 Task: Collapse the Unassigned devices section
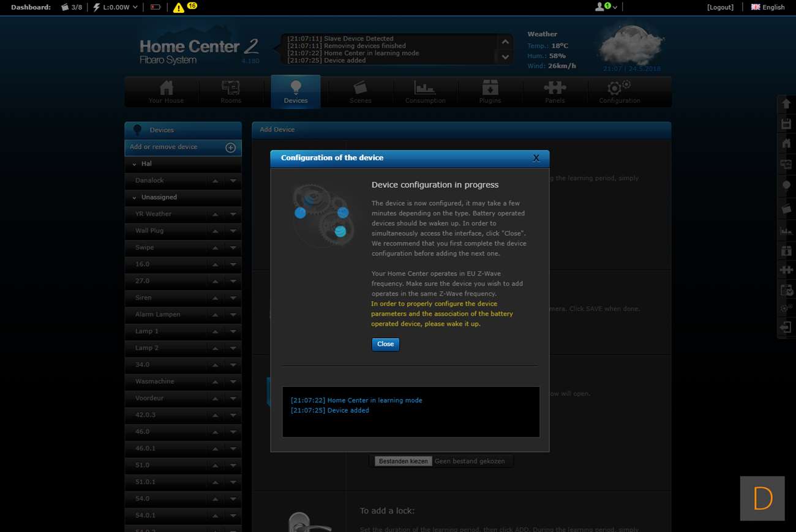pyautogui.click(x=135, y=198)
